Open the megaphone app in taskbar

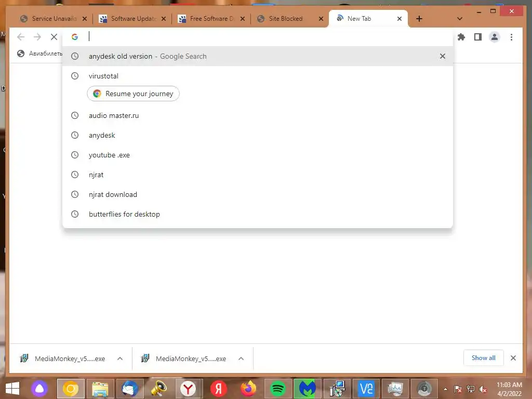point(159,389)
